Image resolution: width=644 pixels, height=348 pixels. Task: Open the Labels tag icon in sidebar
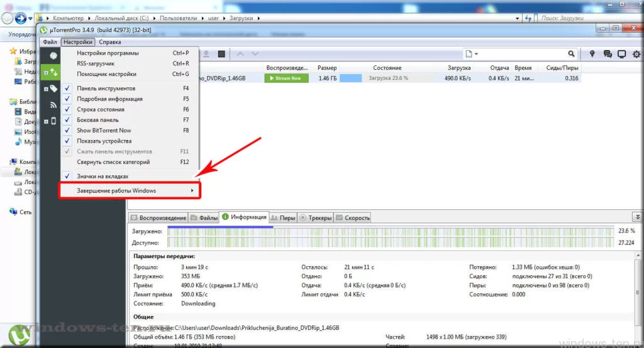(53, 89)
